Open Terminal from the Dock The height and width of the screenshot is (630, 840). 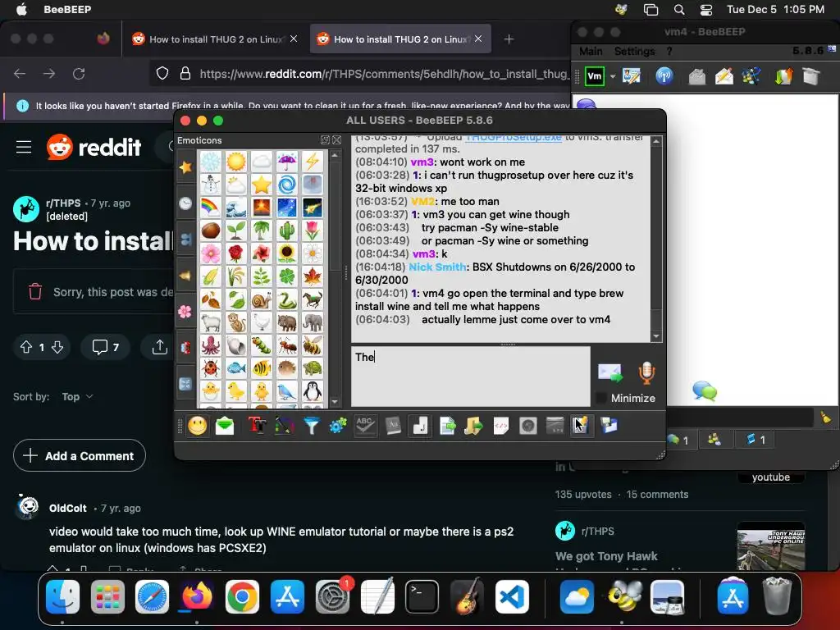click(422, 597)
